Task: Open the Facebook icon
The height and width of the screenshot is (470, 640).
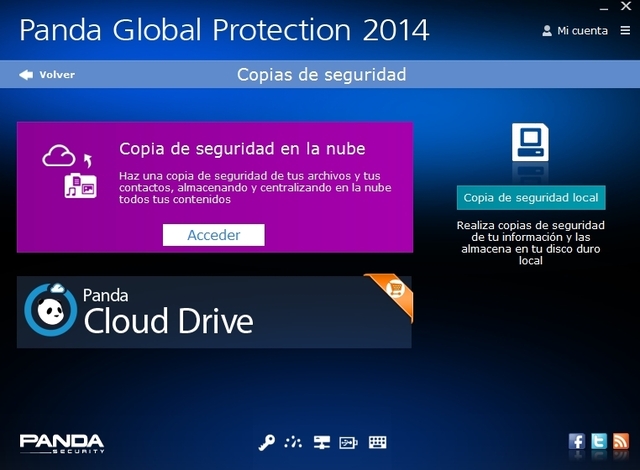Action: (576, 441)
